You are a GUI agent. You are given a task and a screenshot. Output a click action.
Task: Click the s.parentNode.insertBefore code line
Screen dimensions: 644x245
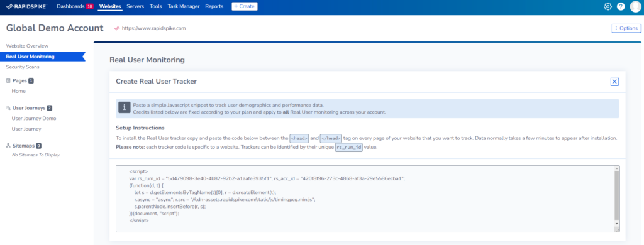click(x=170, y=207)
